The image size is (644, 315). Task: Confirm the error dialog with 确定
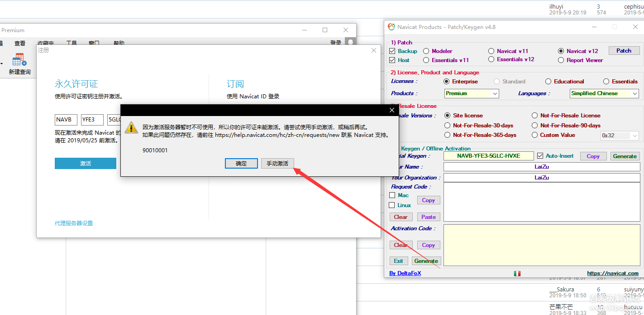pos(241,164)
